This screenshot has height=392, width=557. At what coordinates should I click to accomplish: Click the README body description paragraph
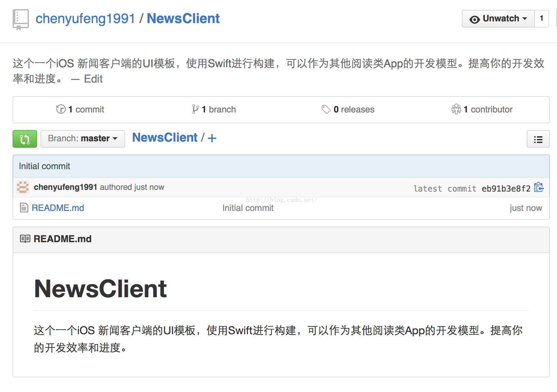tap(278, 339)
